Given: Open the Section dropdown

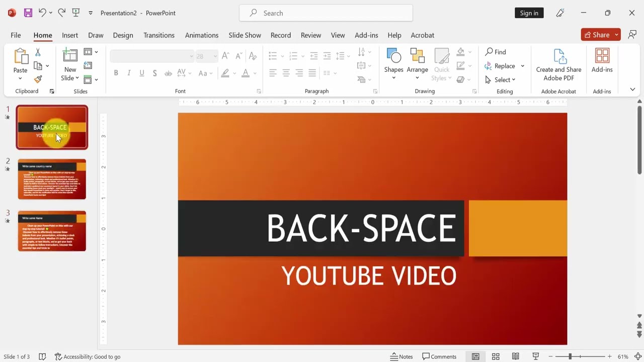Looking at the screenshot, I should click(91, 79).
